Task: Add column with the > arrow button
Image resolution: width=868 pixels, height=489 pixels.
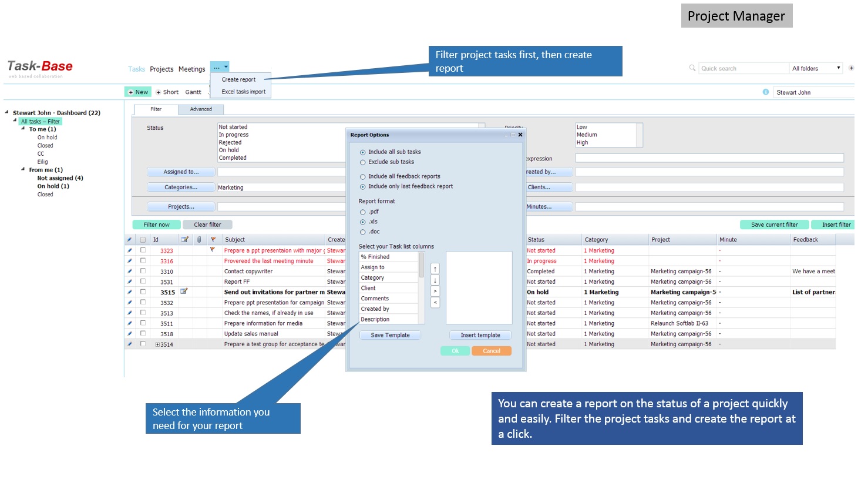Action: pos(435,292)
